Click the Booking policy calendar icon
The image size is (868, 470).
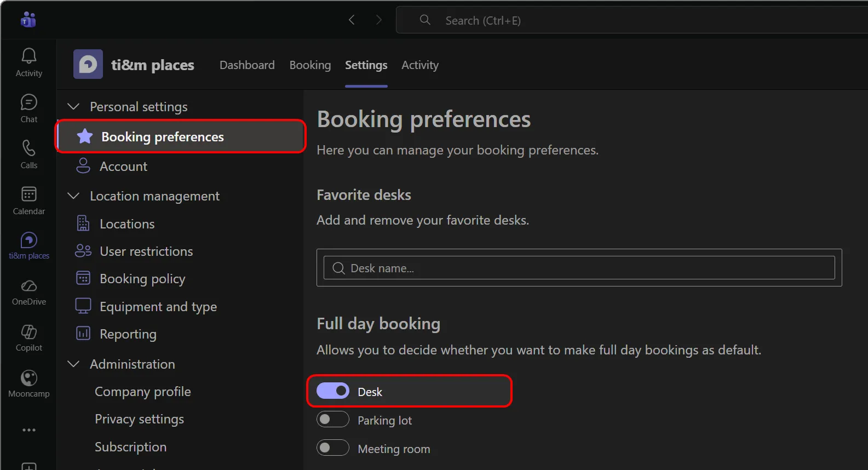pyautogui.click(x=83, y=278)
